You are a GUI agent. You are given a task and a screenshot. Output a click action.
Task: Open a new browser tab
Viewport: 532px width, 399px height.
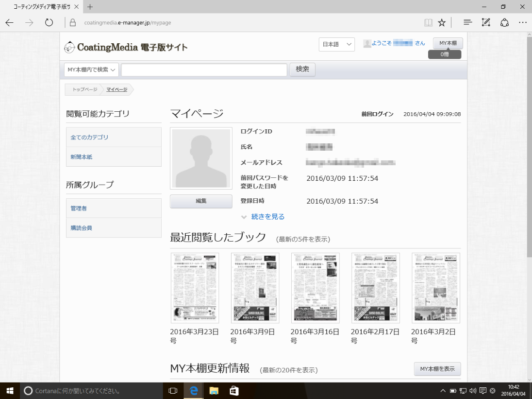tap(90, 7)
